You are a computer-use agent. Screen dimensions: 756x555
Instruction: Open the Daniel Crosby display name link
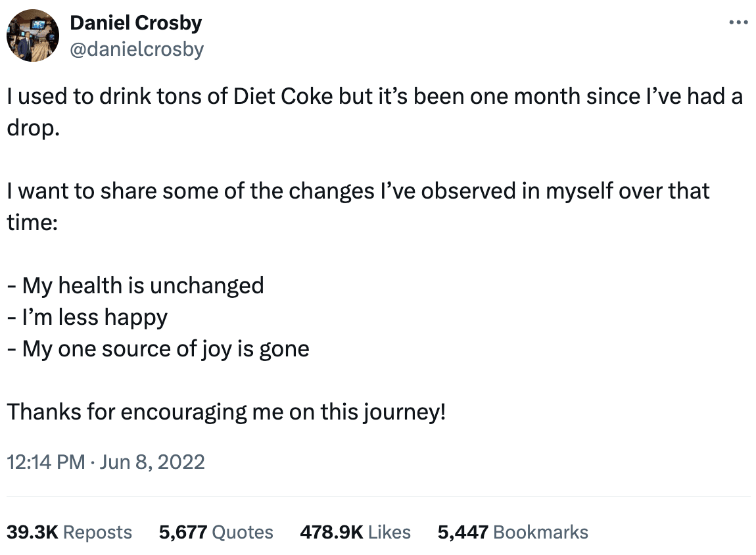(135, 23)
